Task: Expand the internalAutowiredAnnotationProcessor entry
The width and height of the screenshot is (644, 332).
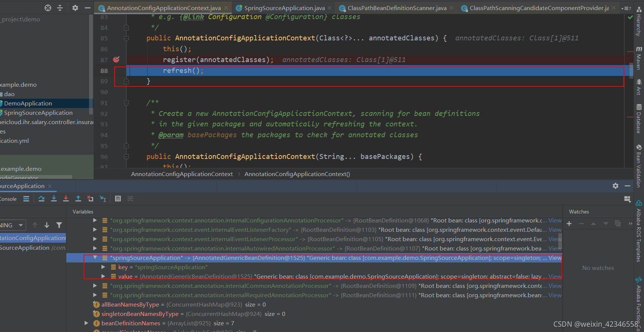Action: 95,249
